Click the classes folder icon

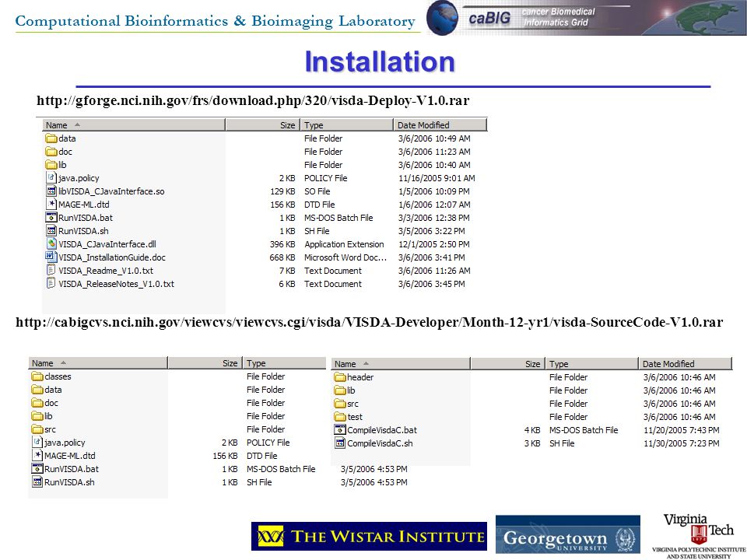tap(37, 376)
